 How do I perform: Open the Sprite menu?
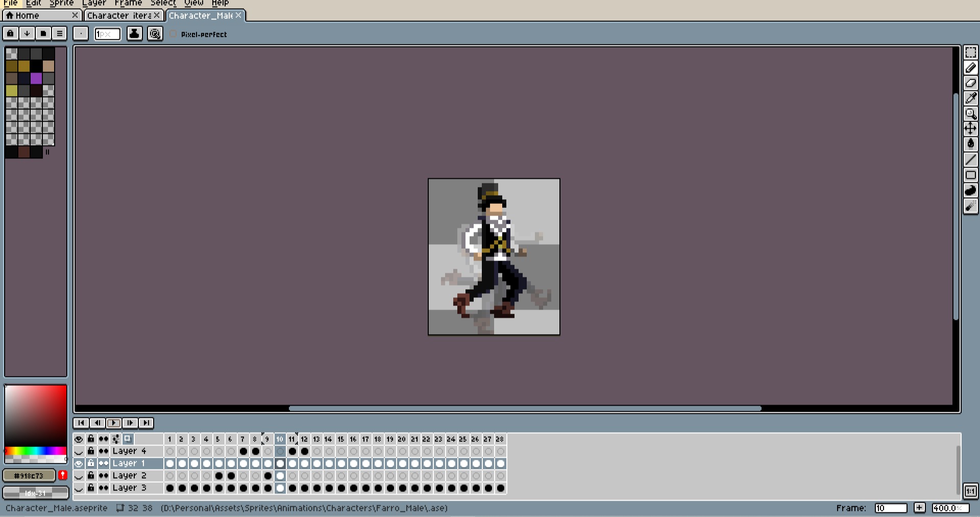tap(61, 3)
